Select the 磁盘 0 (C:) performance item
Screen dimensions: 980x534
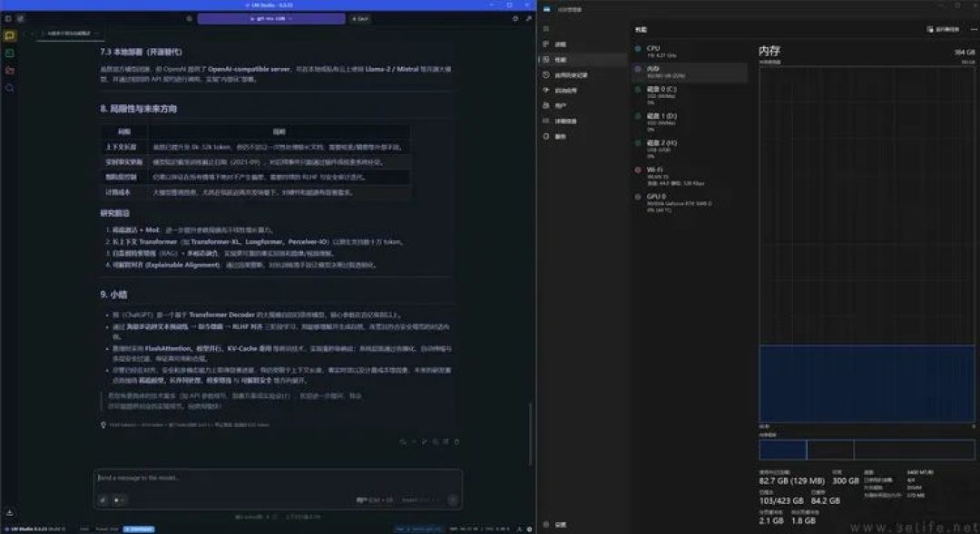click(690, 95)
